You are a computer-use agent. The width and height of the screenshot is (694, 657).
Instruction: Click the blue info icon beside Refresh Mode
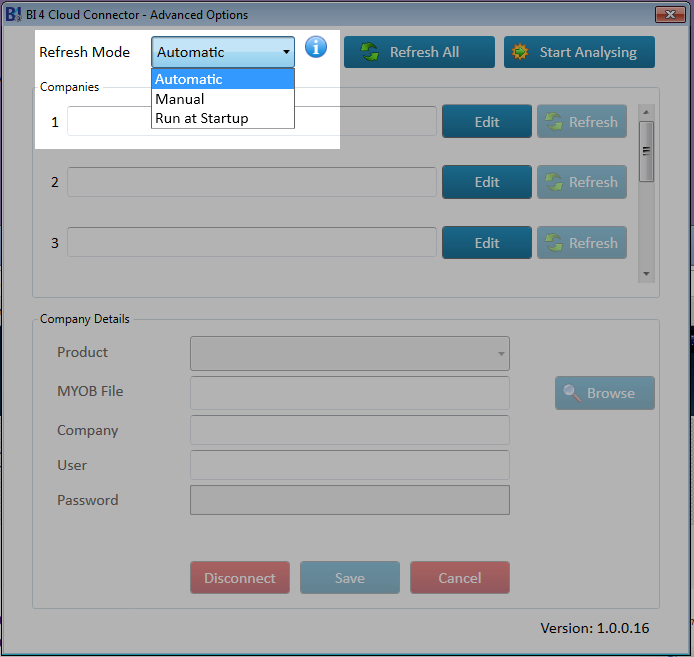316,47
